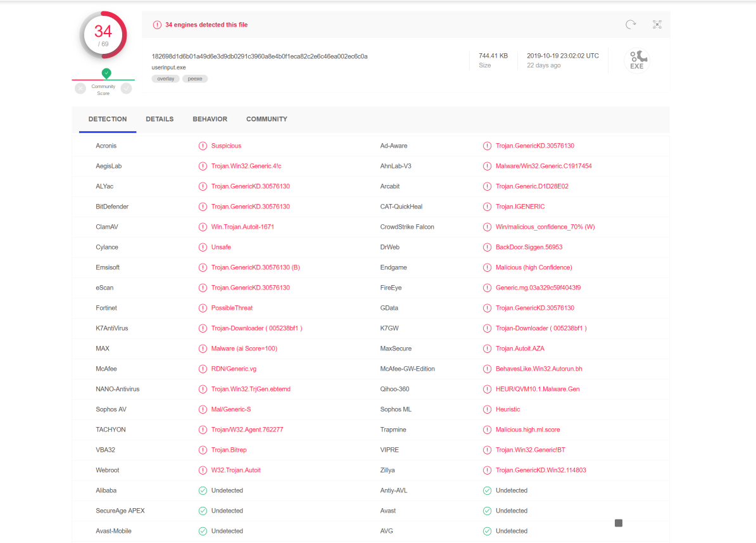The height and width of the screenshot is (543, 756).
Task: Open the Detection tab
Action: pyautogui.click(x=108, y=119)
